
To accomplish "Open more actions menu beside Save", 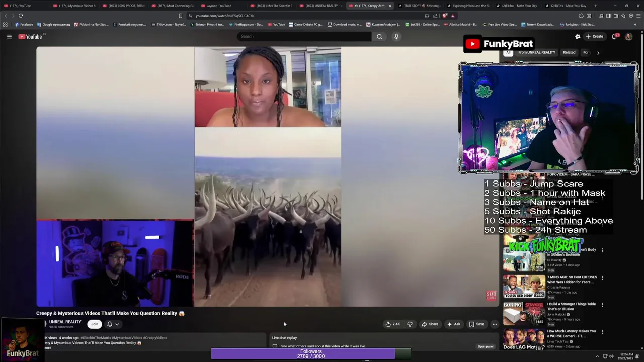I will click(x=495, y=324).
